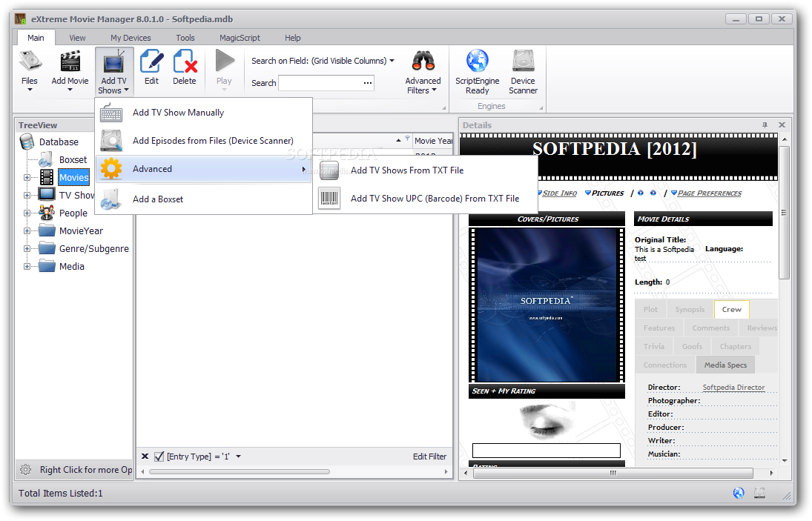Open the Synopsis details tab

pyautogui.click(x=689, y=309)
